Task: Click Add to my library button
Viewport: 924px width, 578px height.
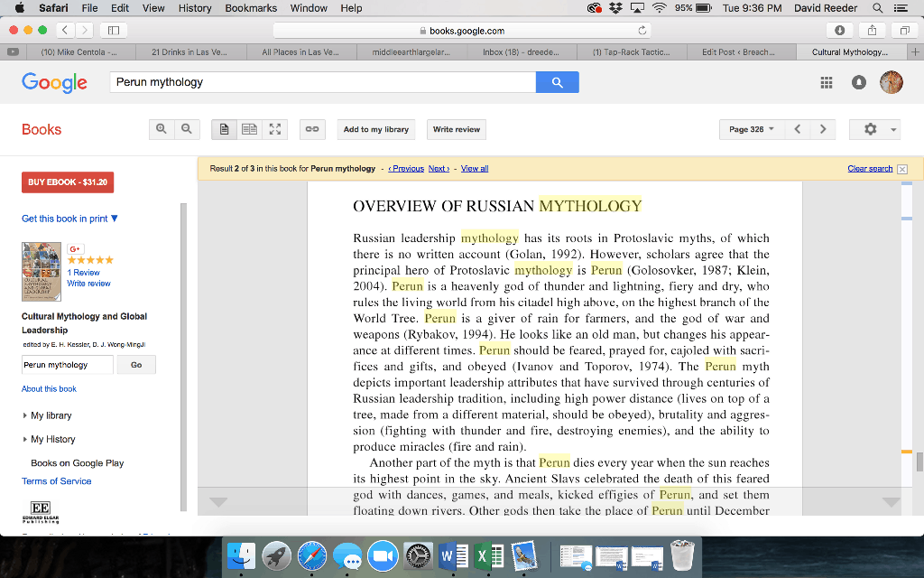Action: click(376, 129)
